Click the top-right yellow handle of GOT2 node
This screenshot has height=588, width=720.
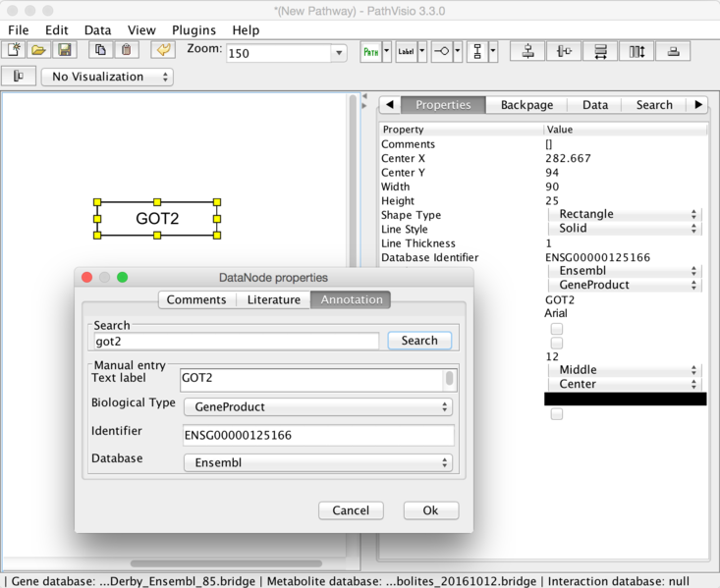pyautogui.click(x=217, y=202)
